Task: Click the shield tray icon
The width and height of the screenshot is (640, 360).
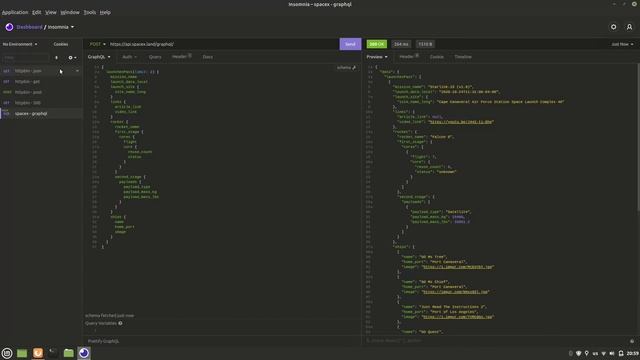Action: (x=578, y=353)
